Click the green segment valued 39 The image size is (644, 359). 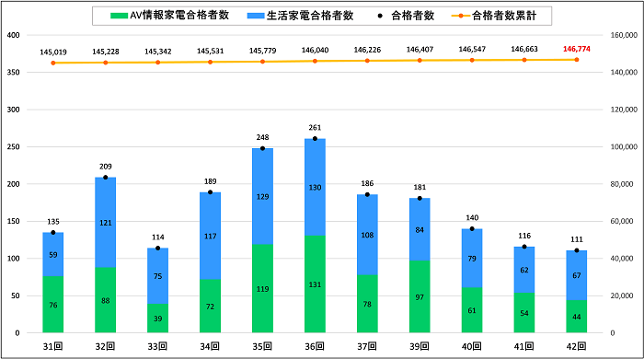(x=157, y=318)
